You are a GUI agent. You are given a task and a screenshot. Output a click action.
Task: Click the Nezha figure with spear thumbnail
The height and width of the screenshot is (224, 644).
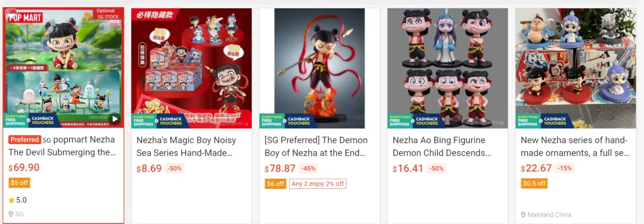point(320,68)
